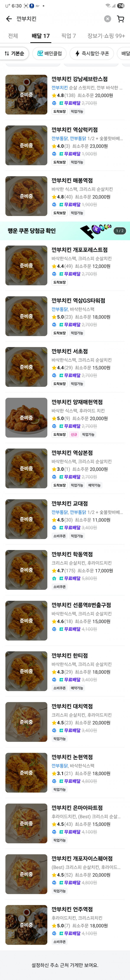
Task: Open 깐부치킨 역삼럭키점 store page
Action: click(x=75, y=130)
